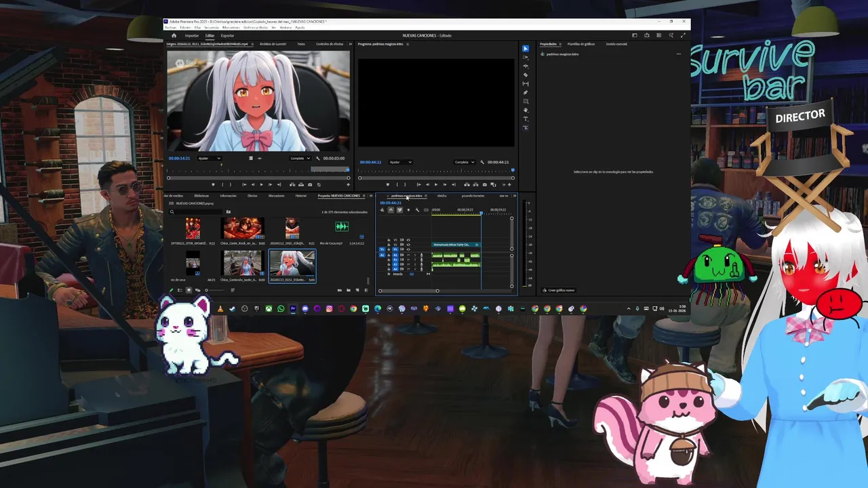Select the Track Select Forward tool
The height and width of the screenshot is (488, 868).
pyautogui.click(x=526, y=58)
